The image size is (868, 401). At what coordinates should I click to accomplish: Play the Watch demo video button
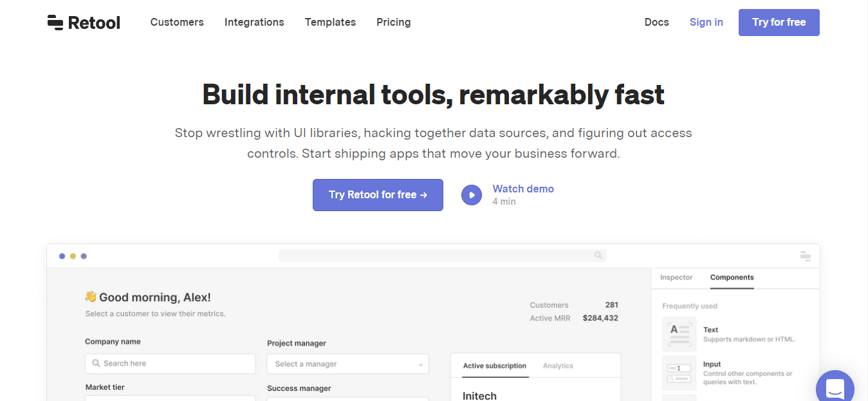click(472, 195)
